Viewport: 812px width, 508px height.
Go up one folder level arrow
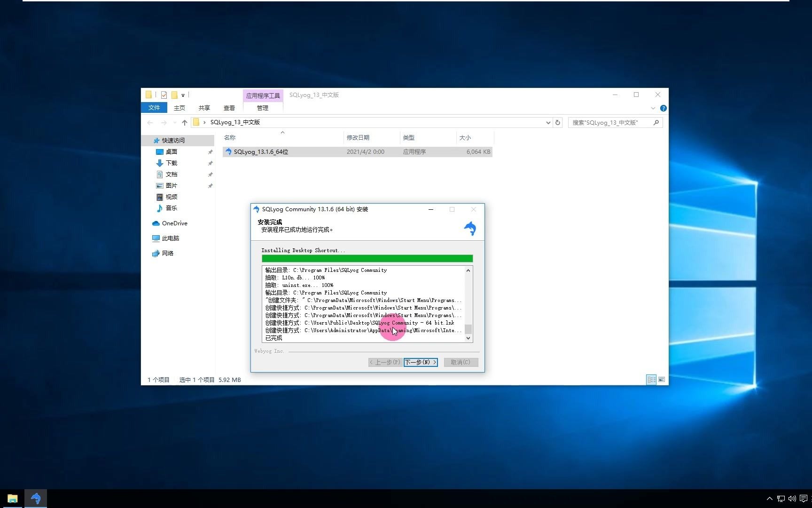184,122
